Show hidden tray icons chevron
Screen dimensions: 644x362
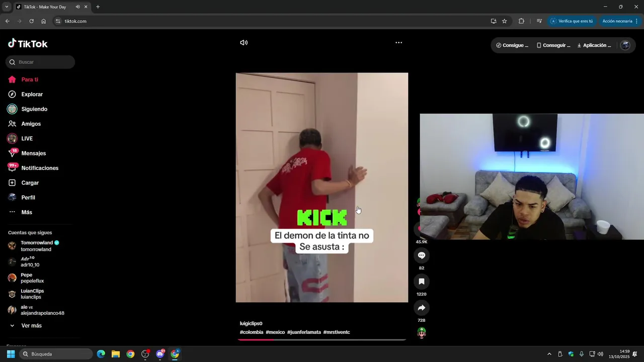pyautogui.click(x=549, y=354)
